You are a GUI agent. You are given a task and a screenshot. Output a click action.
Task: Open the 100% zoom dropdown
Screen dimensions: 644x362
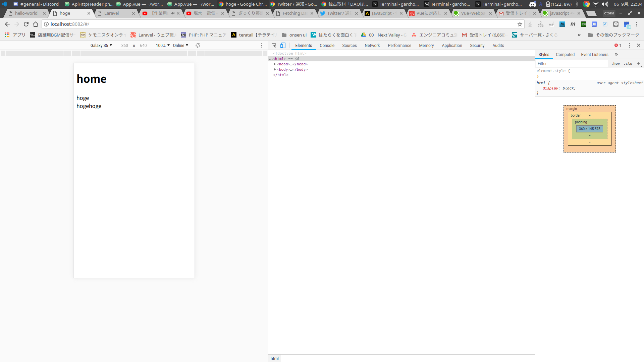point(163,46)
